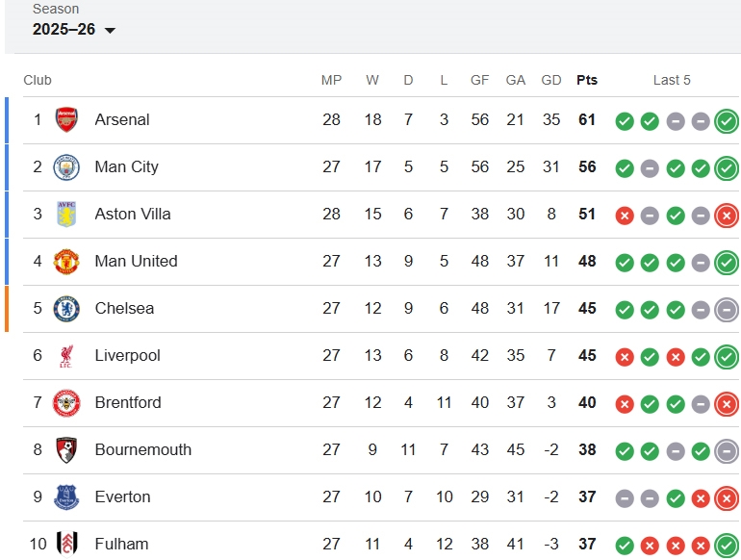The height and width of the screenshot is (560, 741).
Task: Click the Man City club crest
Action: click(66, 167)
